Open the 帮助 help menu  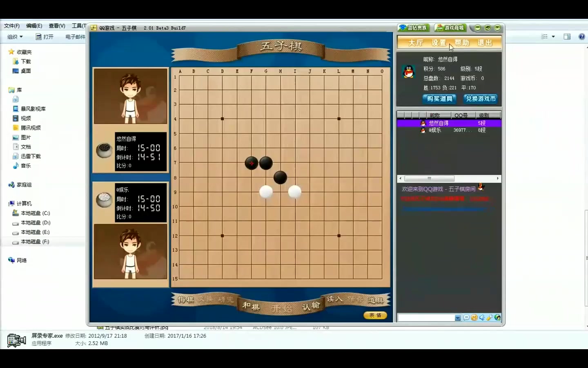click(462, 43)
